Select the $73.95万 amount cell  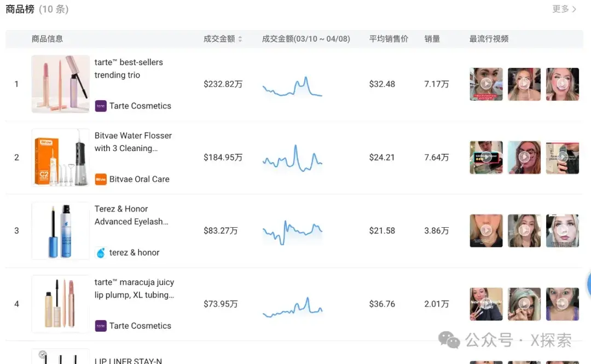(221, 304)
